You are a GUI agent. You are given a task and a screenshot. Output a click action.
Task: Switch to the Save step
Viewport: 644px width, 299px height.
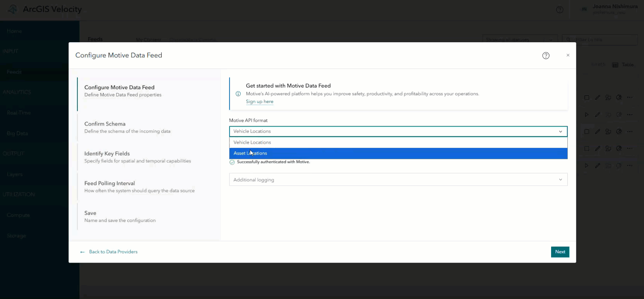[149, 217]
